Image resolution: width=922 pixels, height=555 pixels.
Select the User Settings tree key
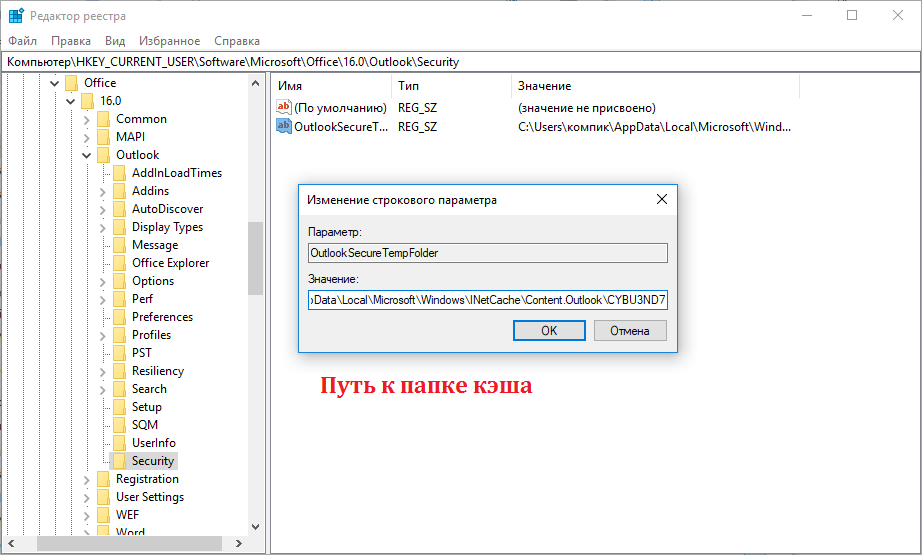click(x=150, y=497)
